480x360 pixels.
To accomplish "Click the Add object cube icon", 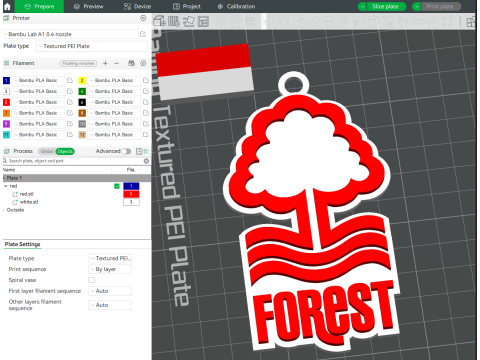I will point(159,21).
